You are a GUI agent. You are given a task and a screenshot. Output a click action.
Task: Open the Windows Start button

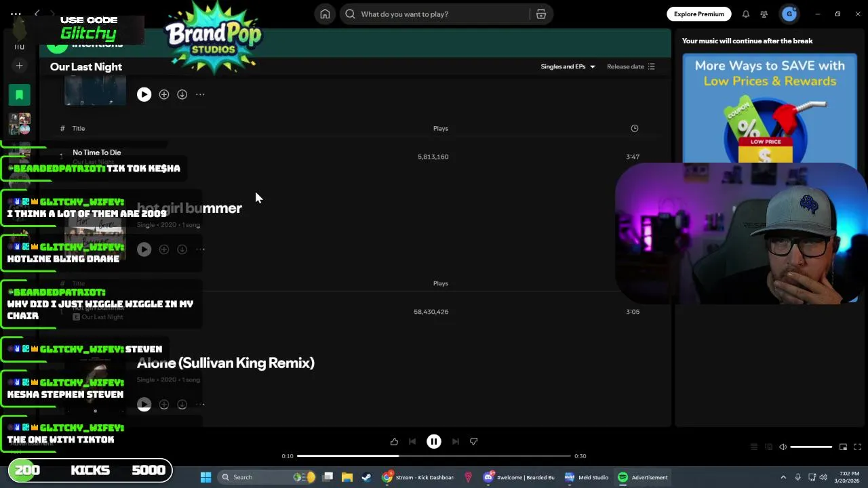(205, 477)
